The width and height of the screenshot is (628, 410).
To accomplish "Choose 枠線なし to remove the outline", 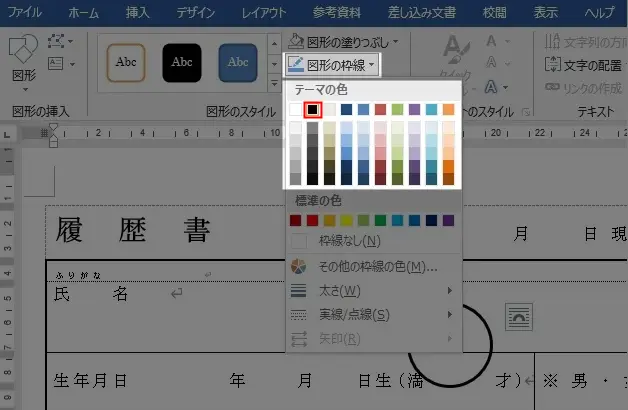I will [x=348, y=241].
